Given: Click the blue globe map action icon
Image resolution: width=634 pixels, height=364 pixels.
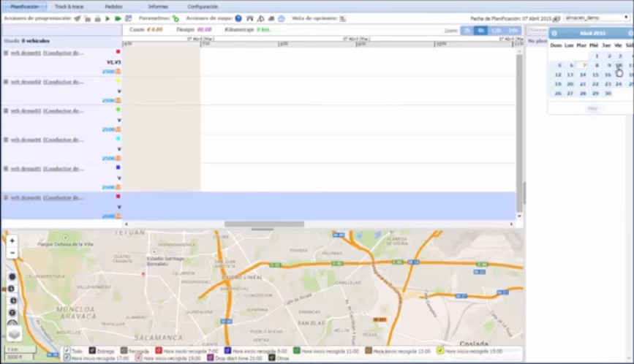Looking at the screenshot, I should click(x=238, y=18).
